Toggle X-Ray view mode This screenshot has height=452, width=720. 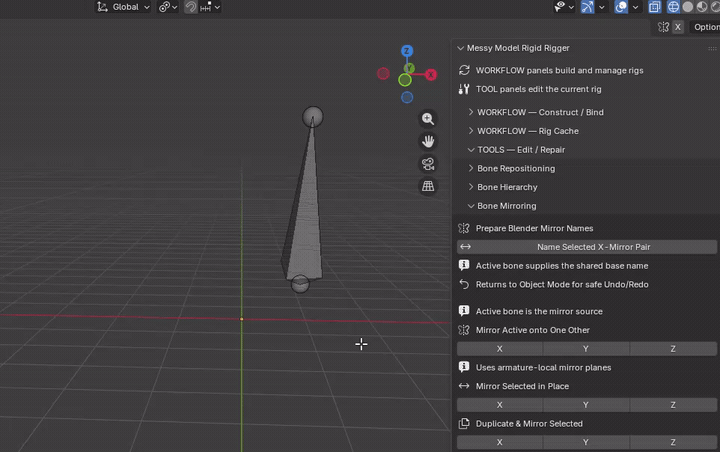coord(654,7)
